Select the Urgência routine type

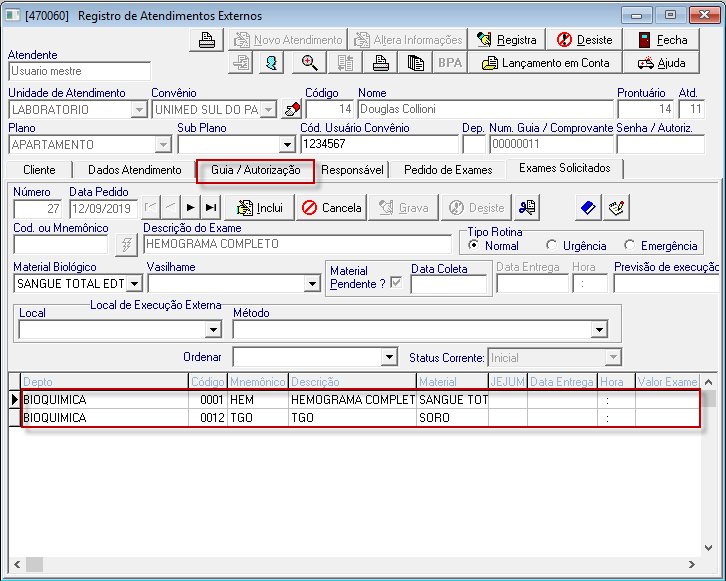(x=551, y=245)
